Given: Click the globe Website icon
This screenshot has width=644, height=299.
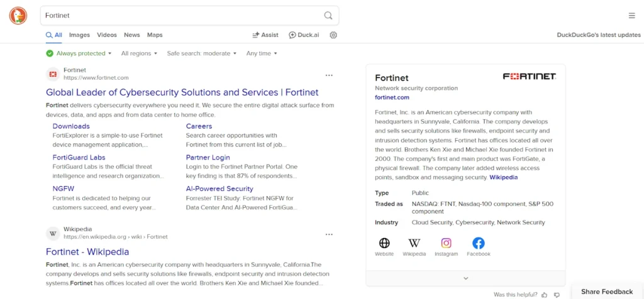Looking at the screenshot, I should 384,244.
